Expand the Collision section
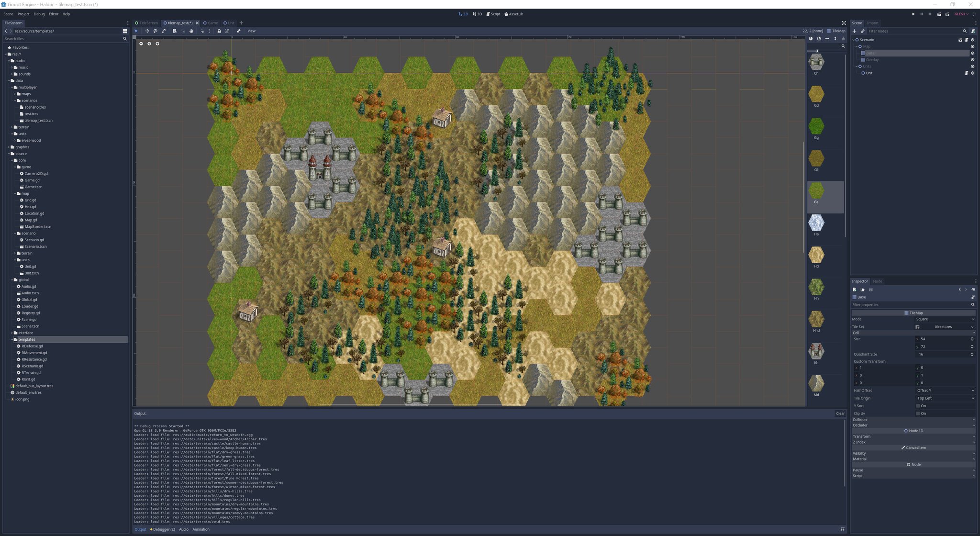980x536 pixels. click(x=913, y=420)
